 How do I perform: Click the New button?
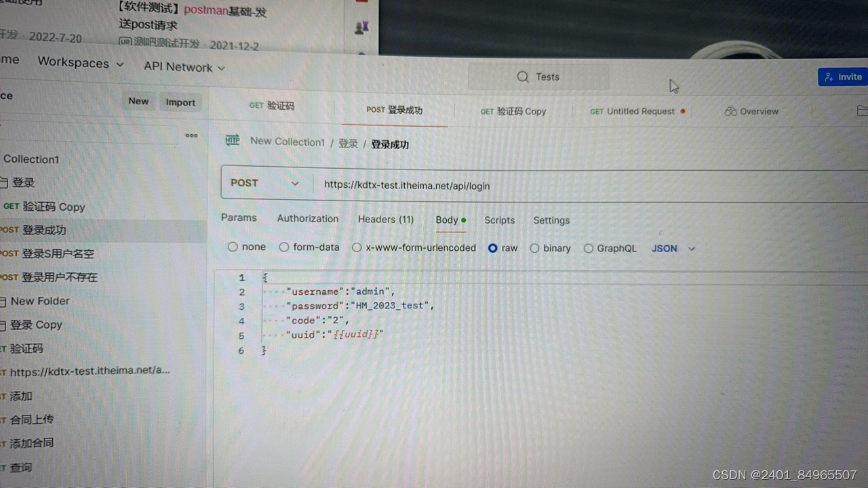click(138, 101)
